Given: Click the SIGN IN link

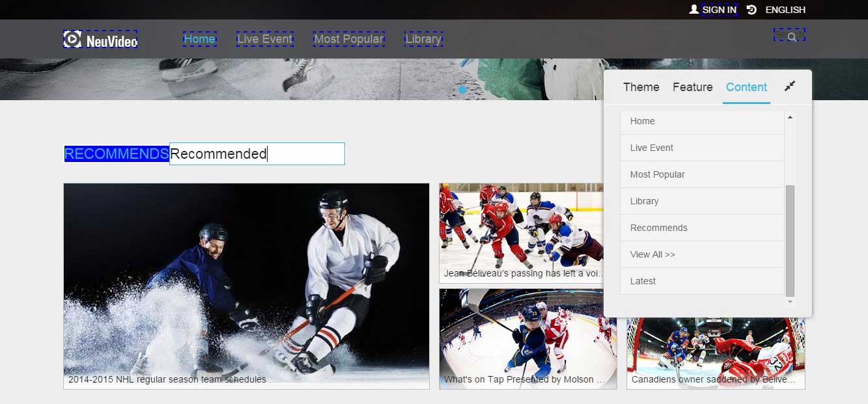Looking at the screenshot, I should [x=719, y=10].
